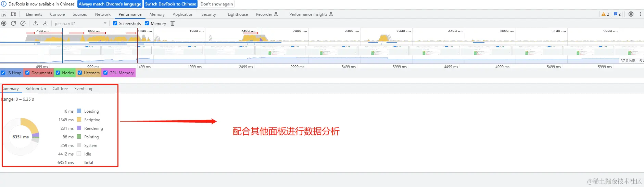Open the Performance insights tab
The width and height of the screenshot is (644, 187).
[308, 14]
